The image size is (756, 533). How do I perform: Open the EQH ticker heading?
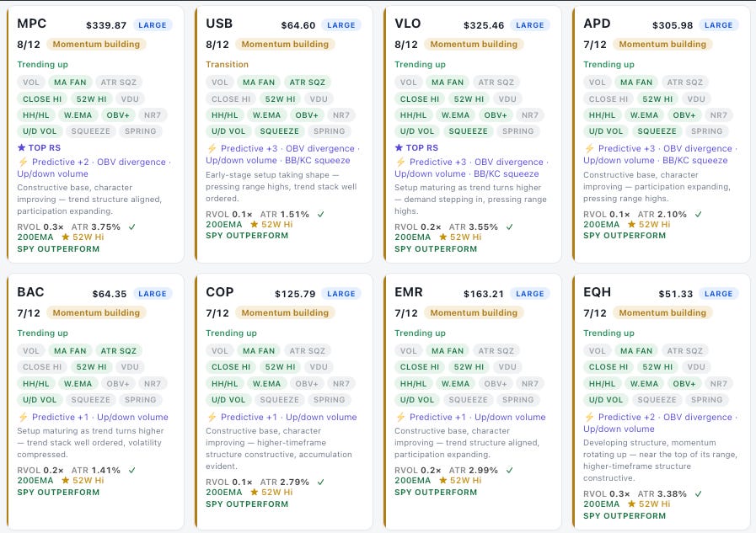pos(598,292)
